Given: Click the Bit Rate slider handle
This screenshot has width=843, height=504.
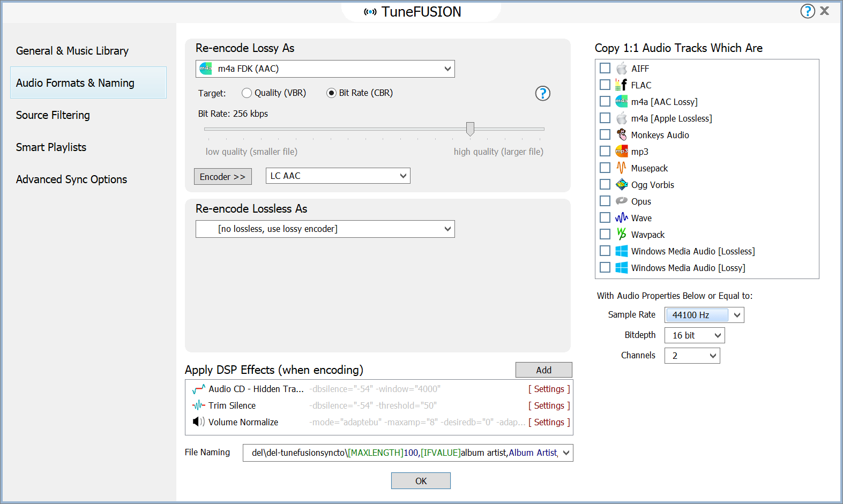Looking at the screenshot, I should tap(470, 129).
